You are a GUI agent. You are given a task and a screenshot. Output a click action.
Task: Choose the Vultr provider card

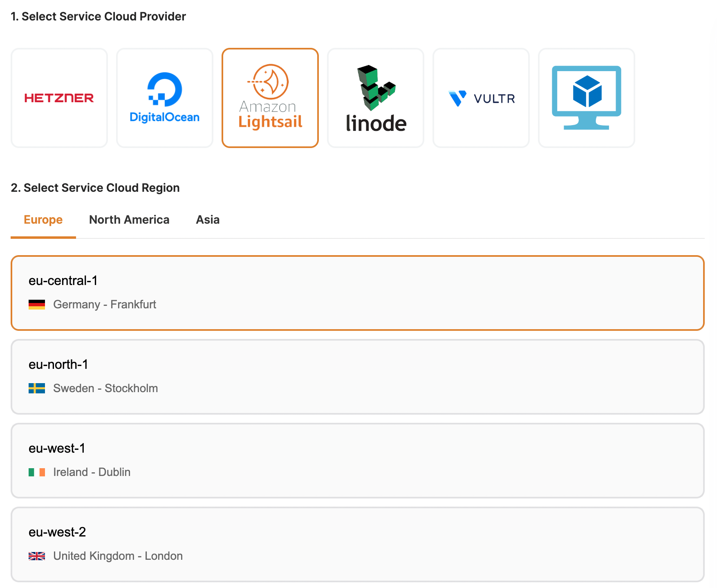[x=481, y=98]
